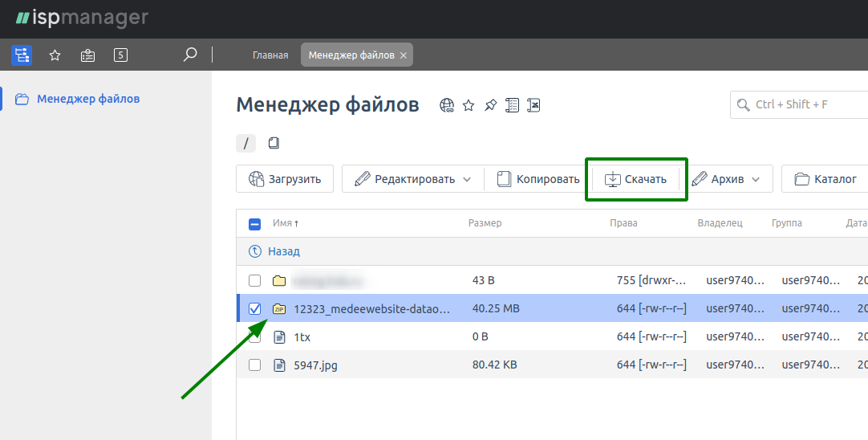Click the 5947.jpg file icon

tap(279, 365)
